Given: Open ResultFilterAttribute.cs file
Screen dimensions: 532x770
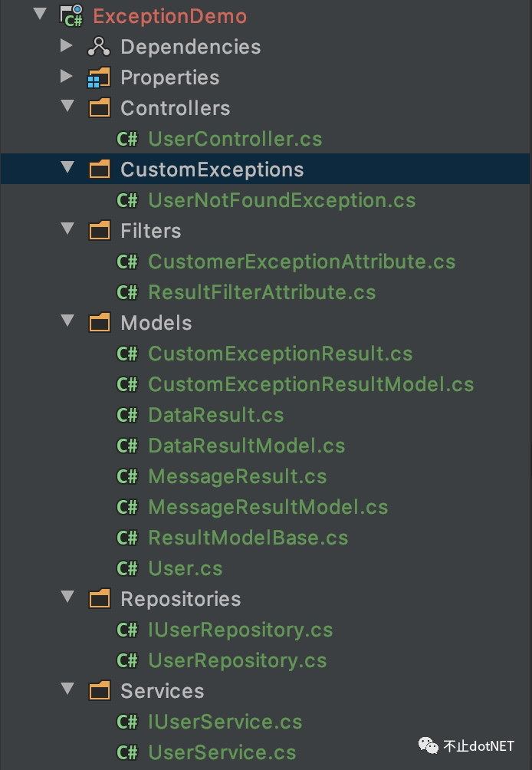Looking at the screenshot, I should coord(261,292).
